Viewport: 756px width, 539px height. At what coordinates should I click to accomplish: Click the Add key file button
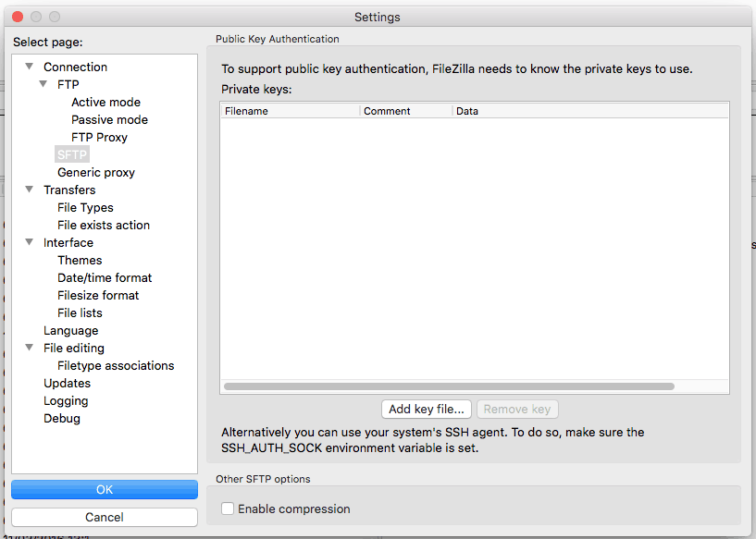(427, 409)
